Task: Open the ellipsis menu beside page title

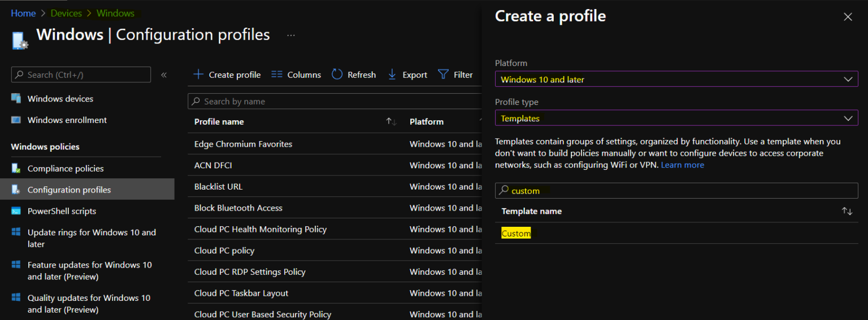Action: coord(291,35)
